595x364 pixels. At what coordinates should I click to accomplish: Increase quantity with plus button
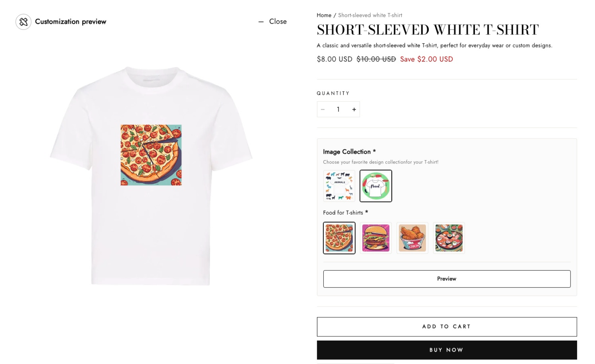point(354,109)
